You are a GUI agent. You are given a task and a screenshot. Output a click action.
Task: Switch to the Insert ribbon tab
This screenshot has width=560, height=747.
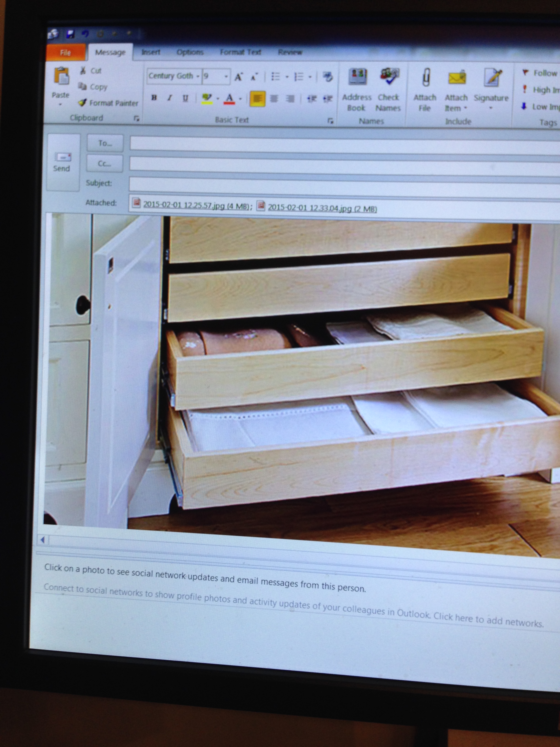tap(151, 52)
